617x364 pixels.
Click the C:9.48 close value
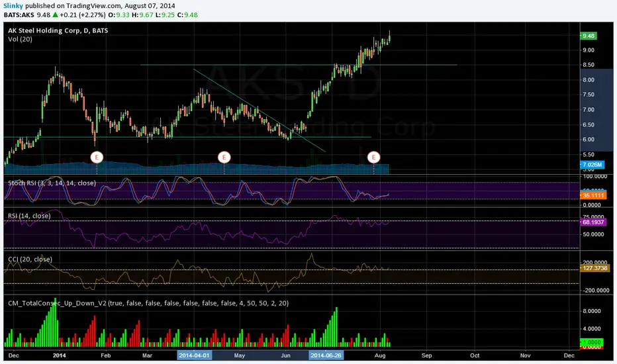pos(187,15)
